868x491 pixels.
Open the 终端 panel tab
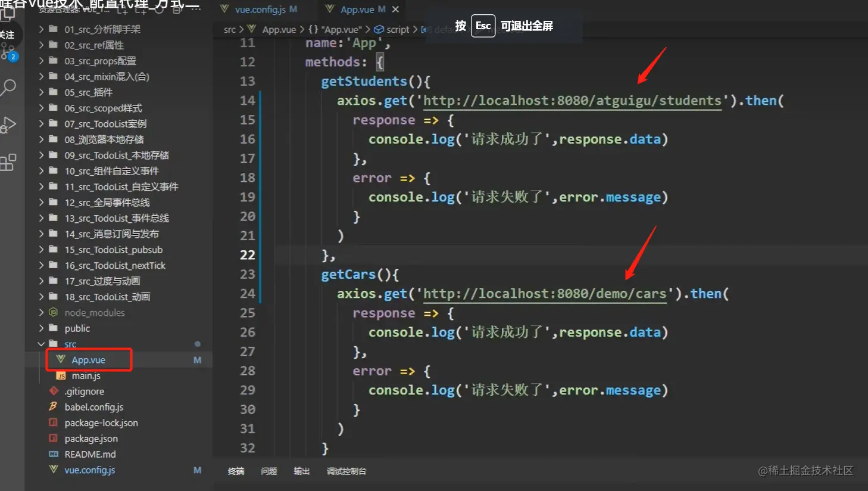[236, 471]
